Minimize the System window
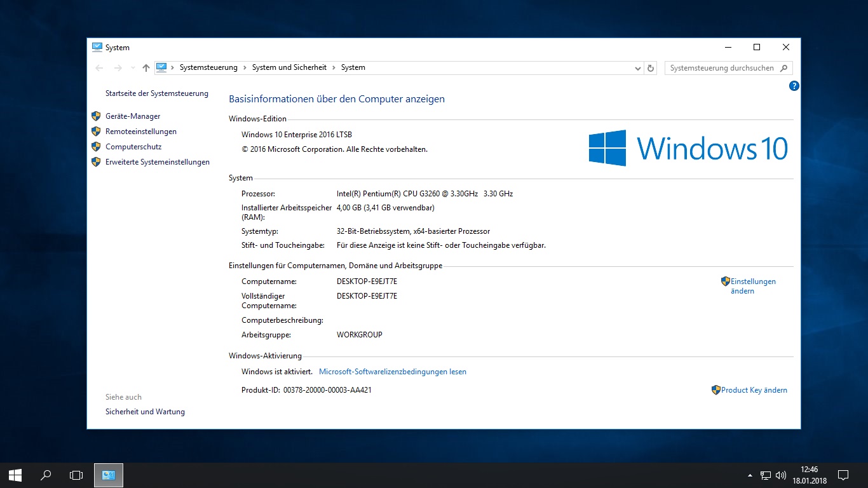The image size is (868, 488). click(x=728, y=47)
